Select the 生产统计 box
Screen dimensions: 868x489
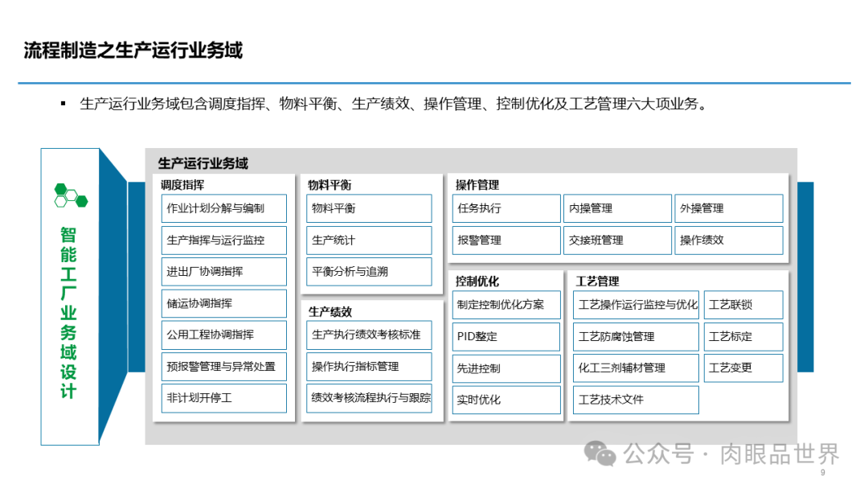tap(369, 240)
